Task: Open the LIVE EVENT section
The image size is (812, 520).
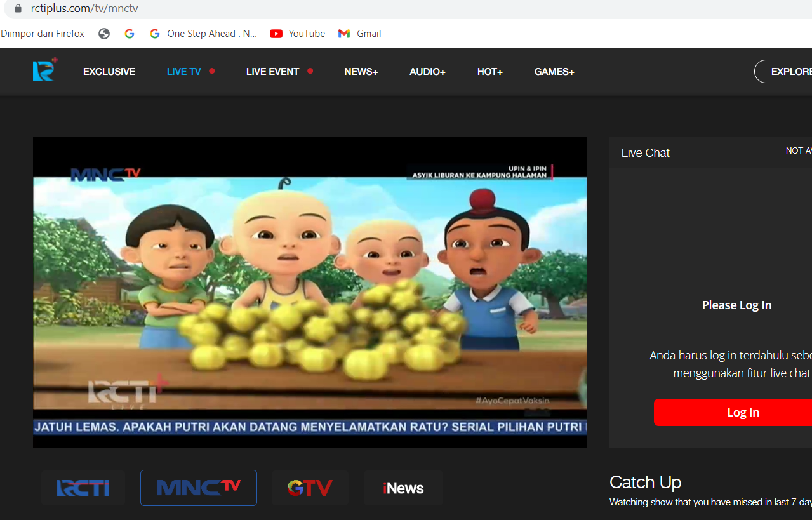Action: 272,72
